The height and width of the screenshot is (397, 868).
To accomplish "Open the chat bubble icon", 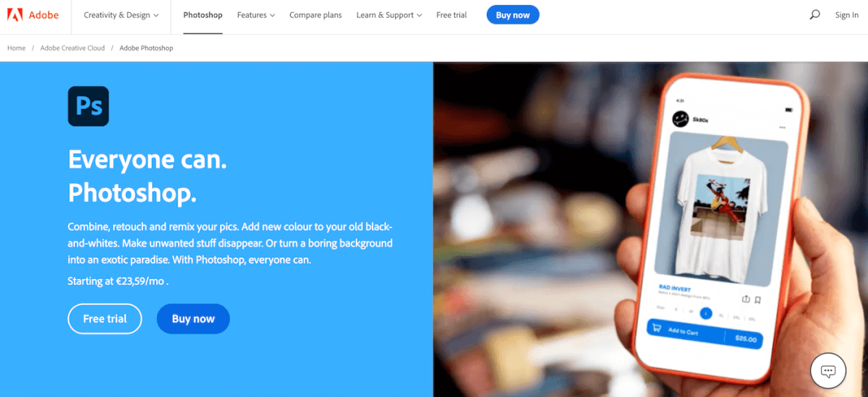I will pyautogui.click(x=828, y=371).
